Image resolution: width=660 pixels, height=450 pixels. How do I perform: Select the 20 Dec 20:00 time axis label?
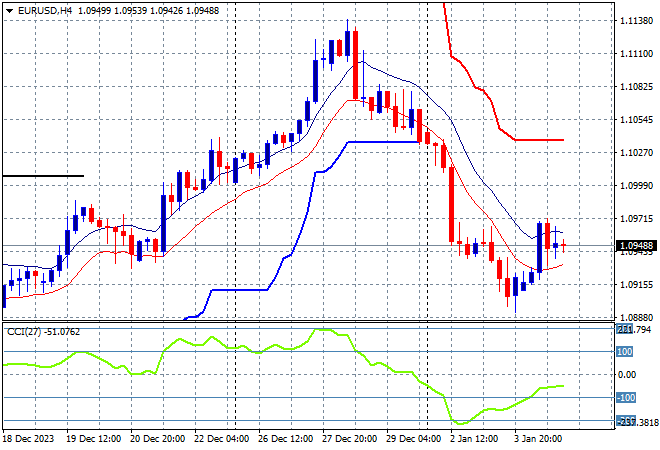pos(157,439)
